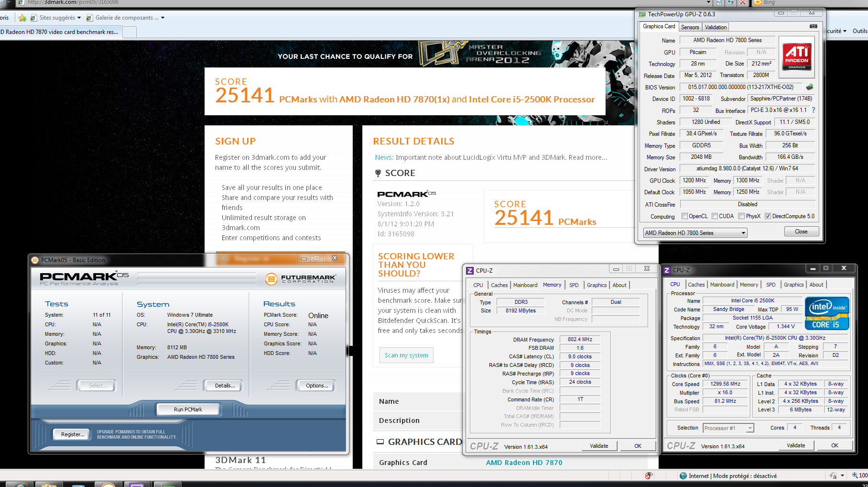Open the Caches tab in the CPU-Z Memory window
This screenshot has height=487, width=868.
(x=499, y=285)
